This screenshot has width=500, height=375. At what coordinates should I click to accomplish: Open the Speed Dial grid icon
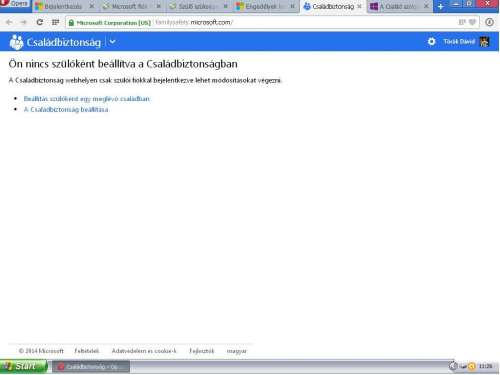55,22
